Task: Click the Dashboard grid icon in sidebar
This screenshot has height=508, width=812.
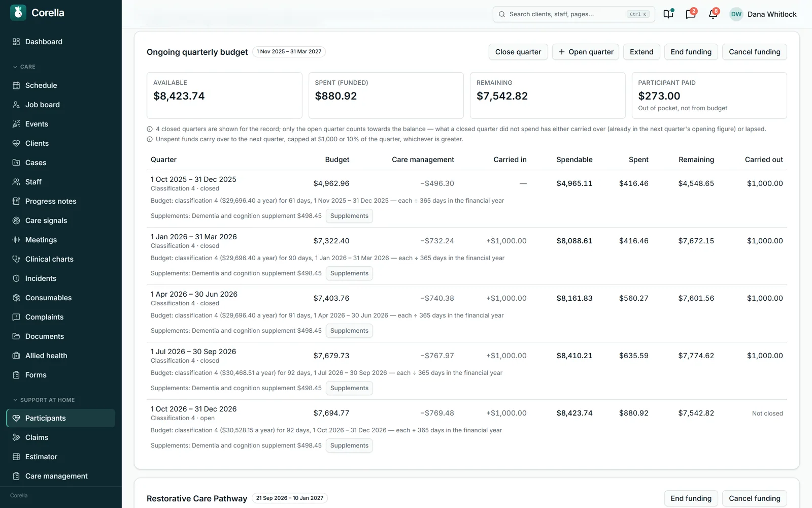Action: pyautogui.click(x=16, y=42)
